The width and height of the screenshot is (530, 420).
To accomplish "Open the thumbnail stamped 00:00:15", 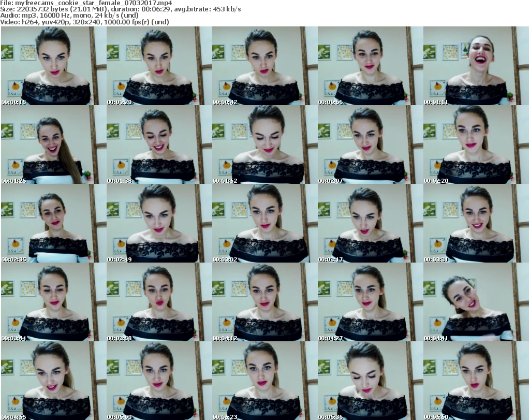I will click(54, 66).
